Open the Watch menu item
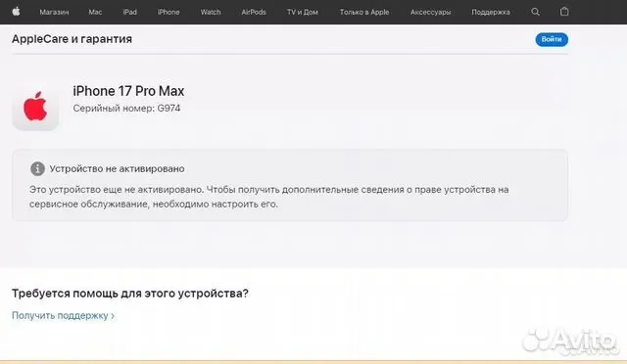Viewport: 627px width, 364px height. [211, 13]
